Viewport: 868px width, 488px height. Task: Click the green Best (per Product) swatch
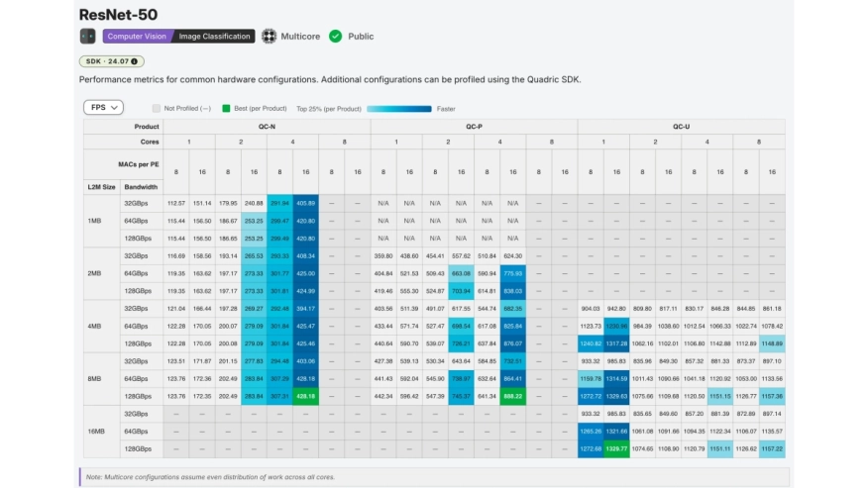click(x=226, y=109)
